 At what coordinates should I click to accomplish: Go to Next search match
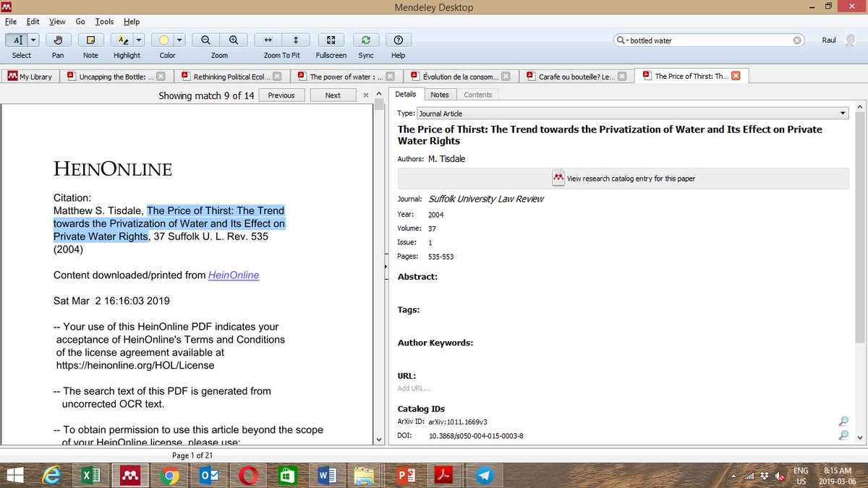[333, 95]
